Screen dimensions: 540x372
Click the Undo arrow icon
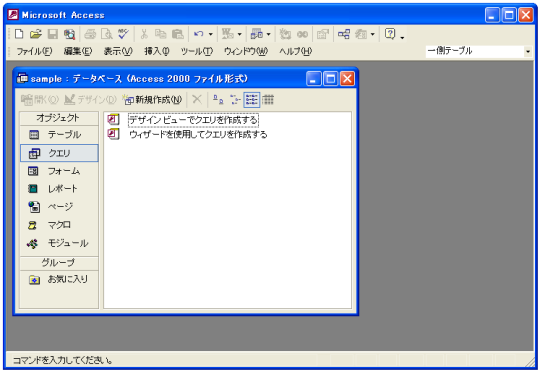[199, 34]
